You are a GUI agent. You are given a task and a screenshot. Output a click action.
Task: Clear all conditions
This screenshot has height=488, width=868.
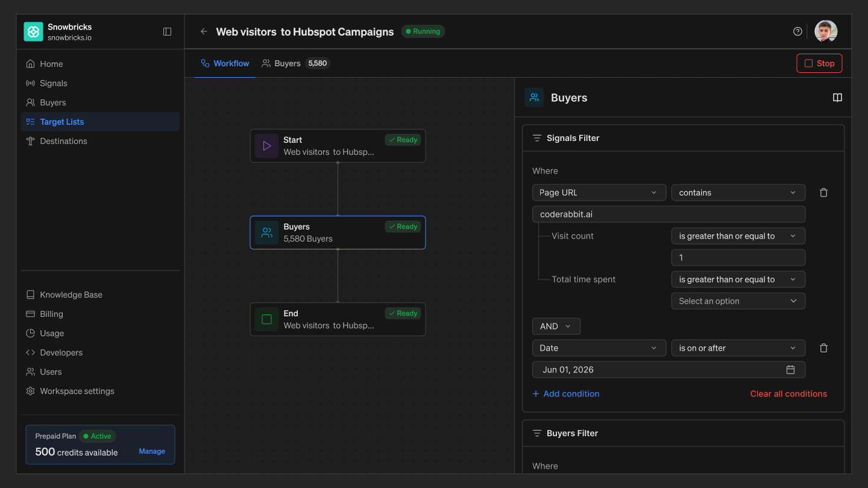tap(788, 394)
